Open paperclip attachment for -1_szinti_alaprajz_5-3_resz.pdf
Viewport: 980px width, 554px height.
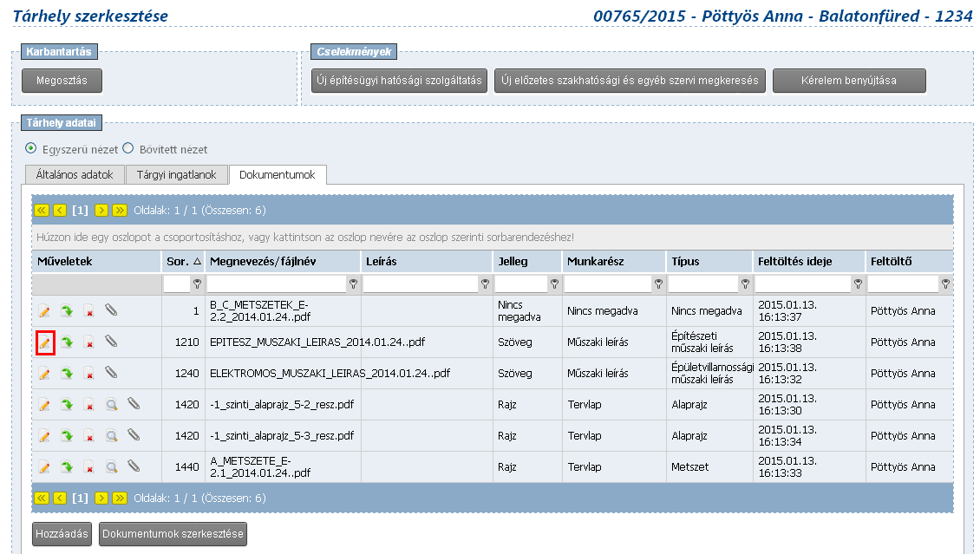134,434
